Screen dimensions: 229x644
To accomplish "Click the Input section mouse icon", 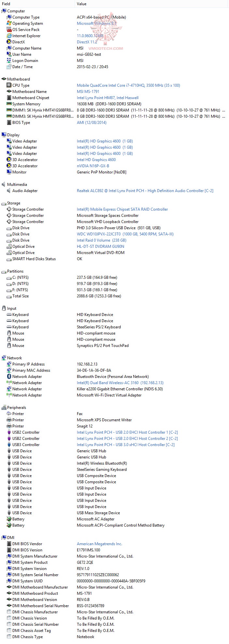I will click(x=4, y=308).
